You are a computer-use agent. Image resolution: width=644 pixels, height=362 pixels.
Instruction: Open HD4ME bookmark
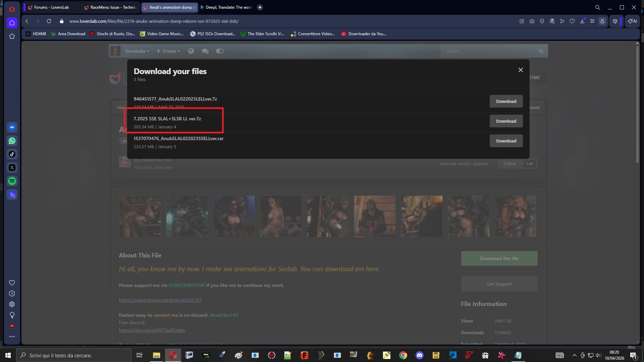coord(36,34)
